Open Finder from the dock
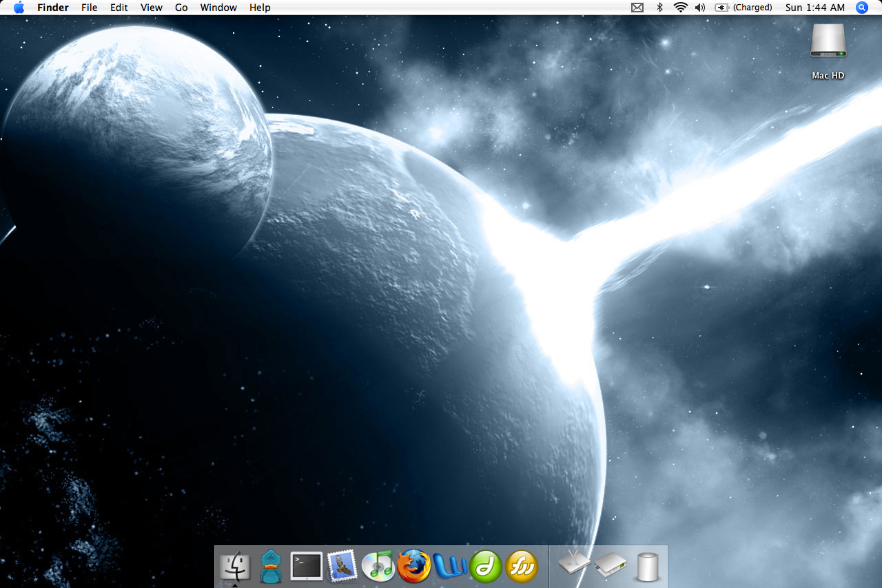The image size is (882, 588). (235, 567)
